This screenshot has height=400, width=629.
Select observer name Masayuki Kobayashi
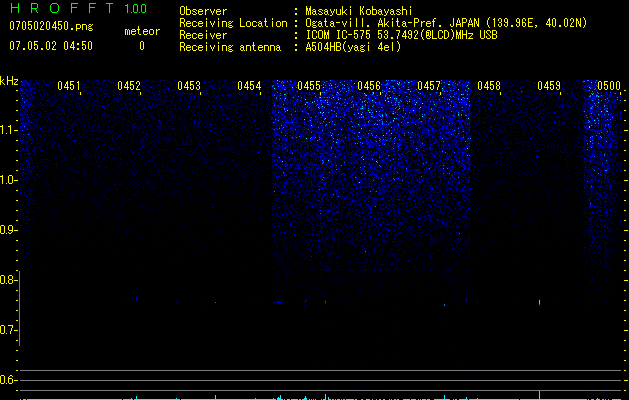pos(359,11)
